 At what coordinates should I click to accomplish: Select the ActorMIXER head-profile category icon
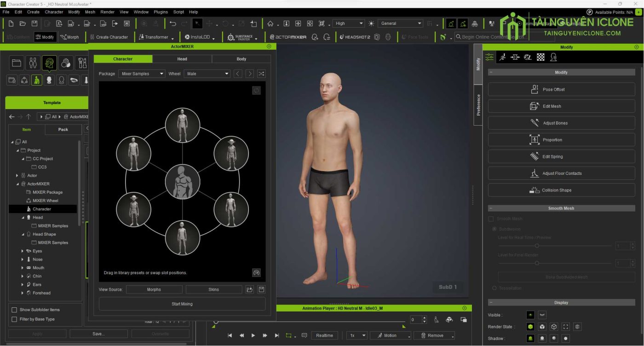click(49, 63)
